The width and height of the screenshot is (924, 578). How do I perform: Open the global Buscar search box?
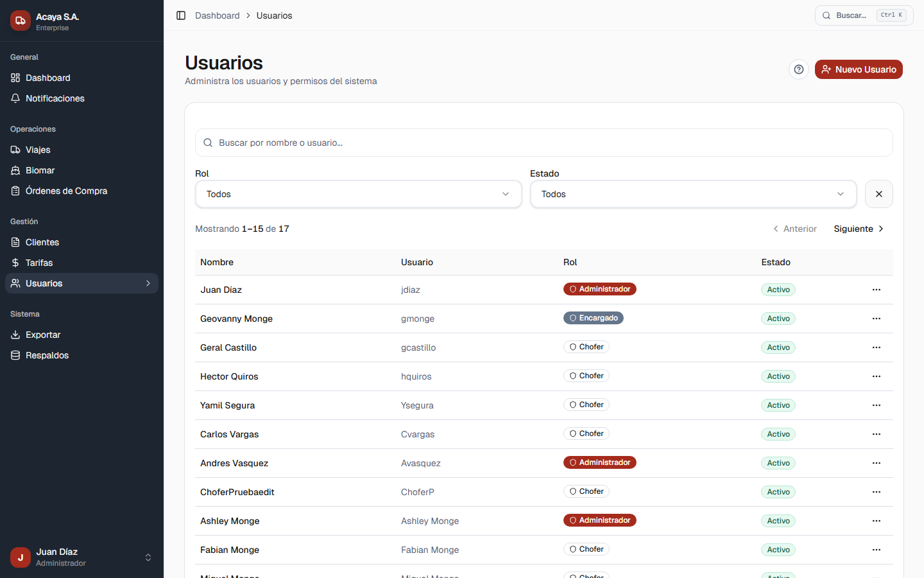[x=863, y=15]
